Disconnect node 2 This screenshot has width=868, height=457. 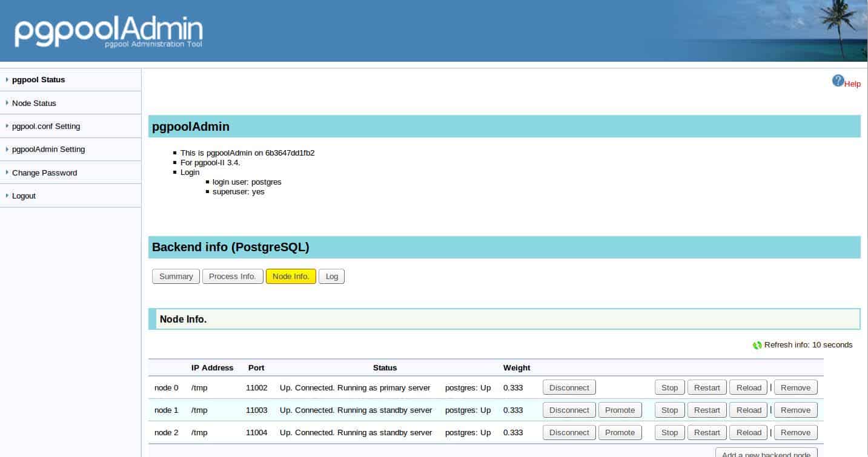[569, 432]
